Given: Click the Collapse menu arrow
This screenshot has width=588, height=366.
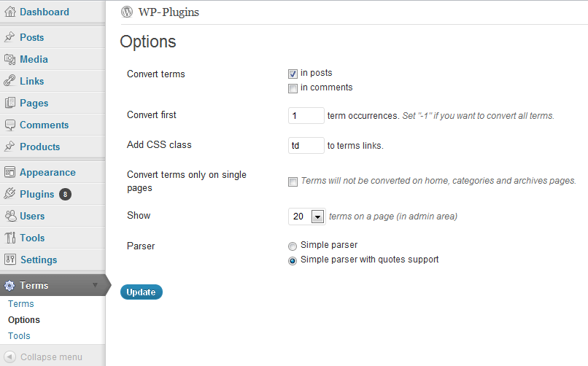Looking at the screenshot, I should click(10, 357).
